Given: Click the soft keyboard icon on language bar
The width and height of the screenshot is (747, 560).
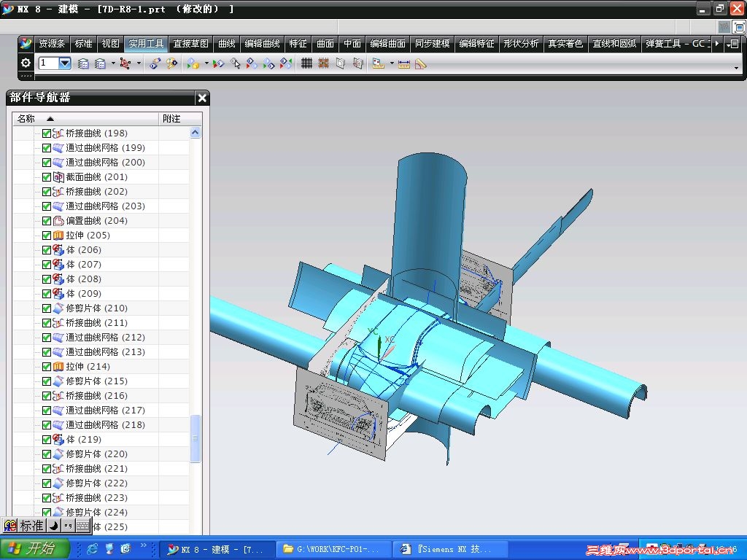Looking at the screenshot, I should (x=83, y=526).
